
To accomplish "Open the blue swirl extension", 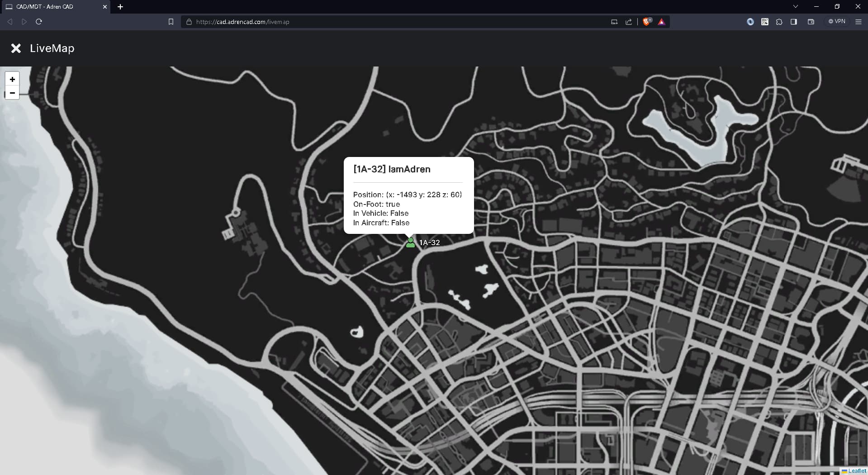I will tap(750, 22).
